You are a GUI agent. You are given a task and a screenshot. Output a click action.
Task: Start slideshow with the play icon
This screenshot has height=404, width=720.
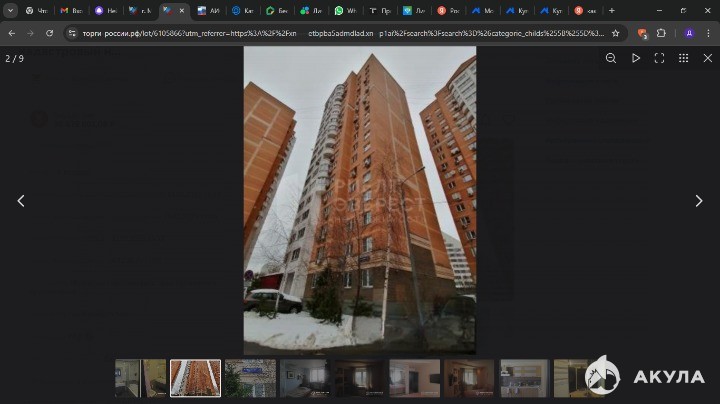[x=635, y=58]
